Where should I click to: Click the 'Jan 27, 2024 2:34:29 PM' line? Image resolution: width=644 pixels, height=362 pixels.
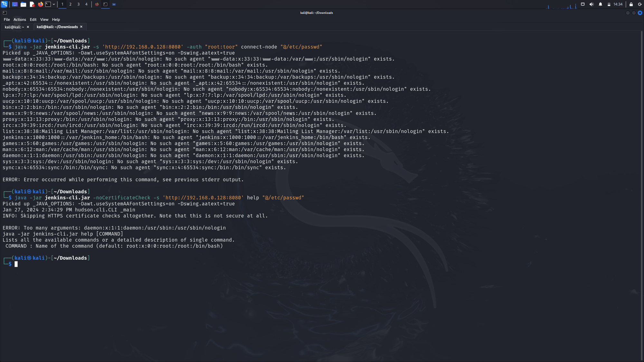pyautogui.click(x=69, y=210)
